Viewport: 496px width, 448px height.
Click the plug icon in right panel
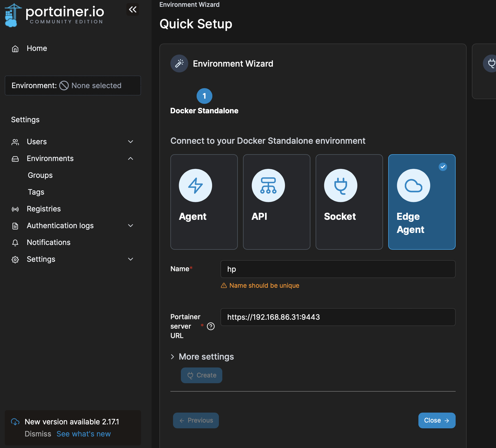pyautogui.click(x=491, y=63)
